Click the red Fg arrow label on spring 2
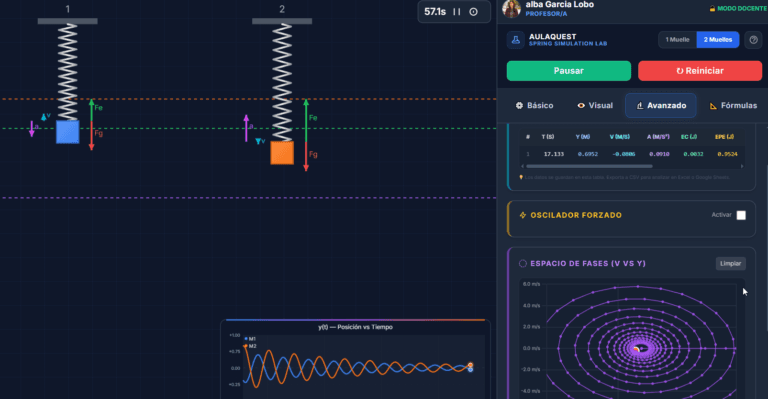 [313, 154]
